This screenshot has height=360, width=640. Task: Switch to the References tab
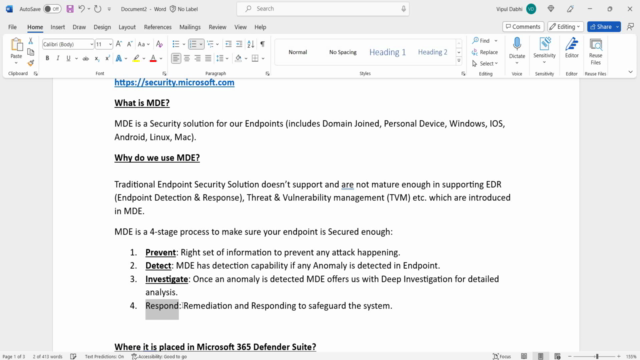[x=158, y=27]
